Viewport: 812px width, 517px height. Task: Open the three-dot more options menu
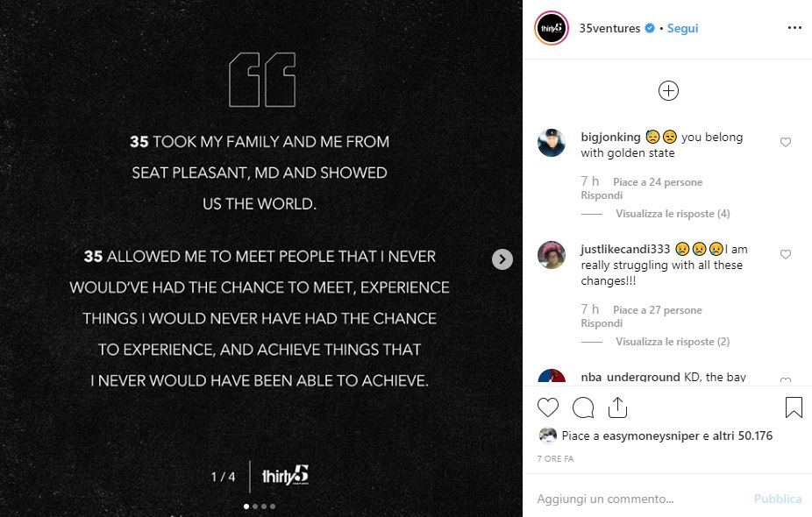[x=794, y=28]
